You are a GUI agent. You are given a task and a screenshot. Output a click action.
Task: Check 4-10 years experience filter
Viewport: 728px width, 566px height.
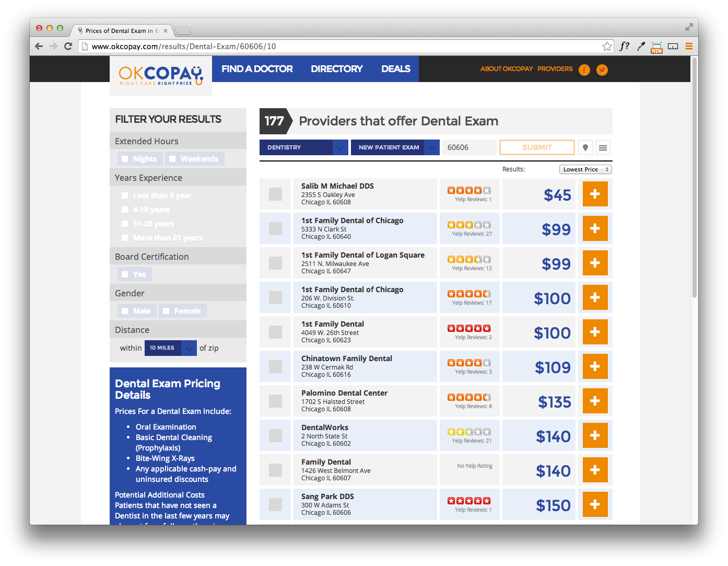click(125, 210)
